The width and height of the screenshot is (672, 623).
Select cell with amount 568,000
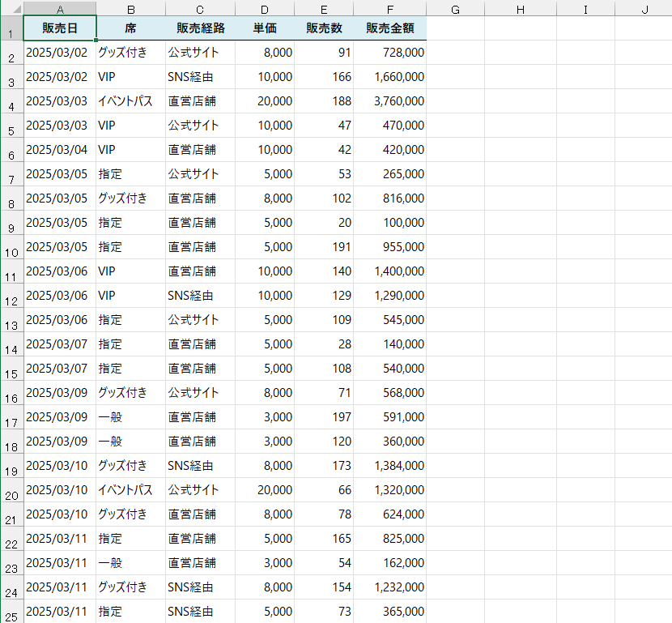(x=390, y=393)
